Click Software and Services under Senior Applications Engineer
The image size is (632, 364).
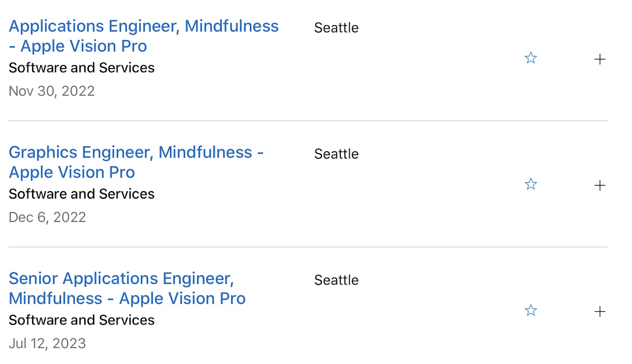[x=82, y=320]
